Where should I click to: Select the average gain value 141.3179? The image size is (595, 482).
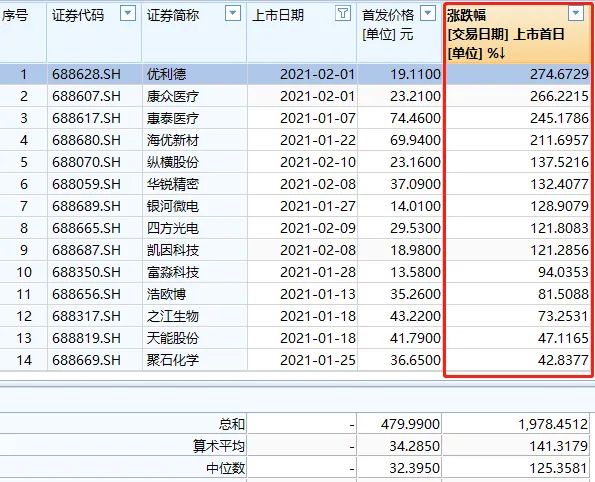point(559,446)
